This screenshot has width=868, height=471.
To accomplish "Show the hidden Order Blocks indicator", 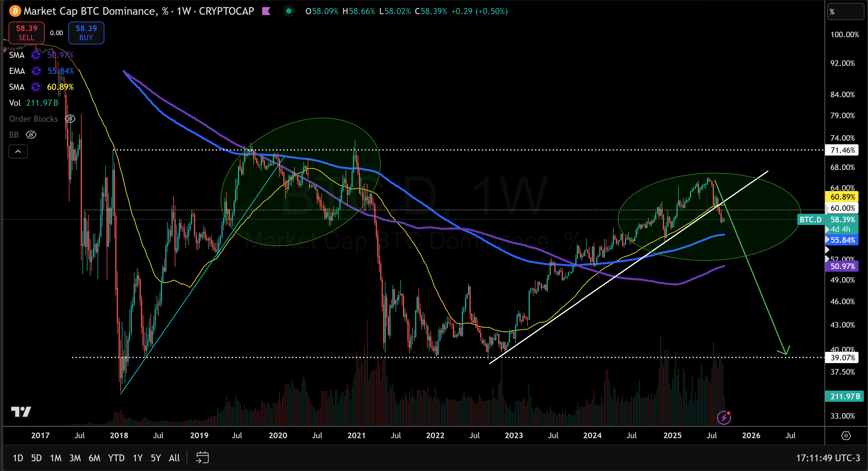I will click(x=70, y=119).
